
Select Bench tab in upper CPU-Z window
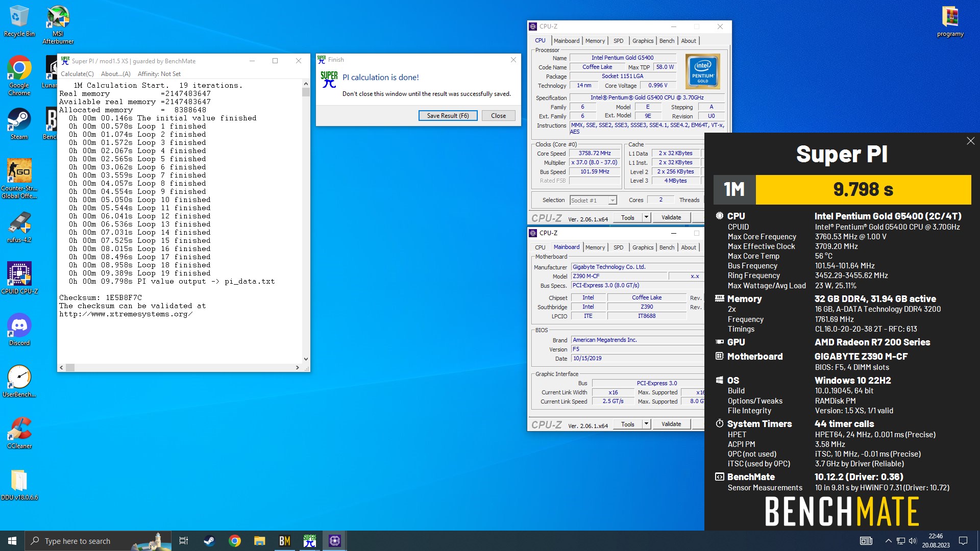click(x=667, y=41)
